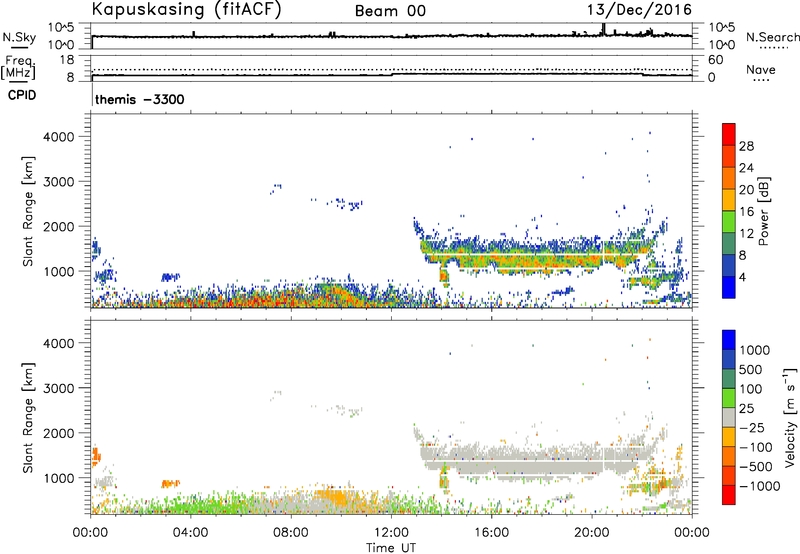Click the '100' tick on the velocity scale

751,389
